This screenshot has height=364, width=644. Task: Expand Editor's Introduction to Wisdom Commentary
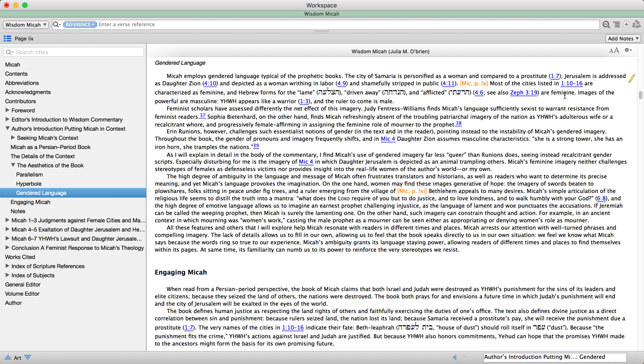pos(7,120)
